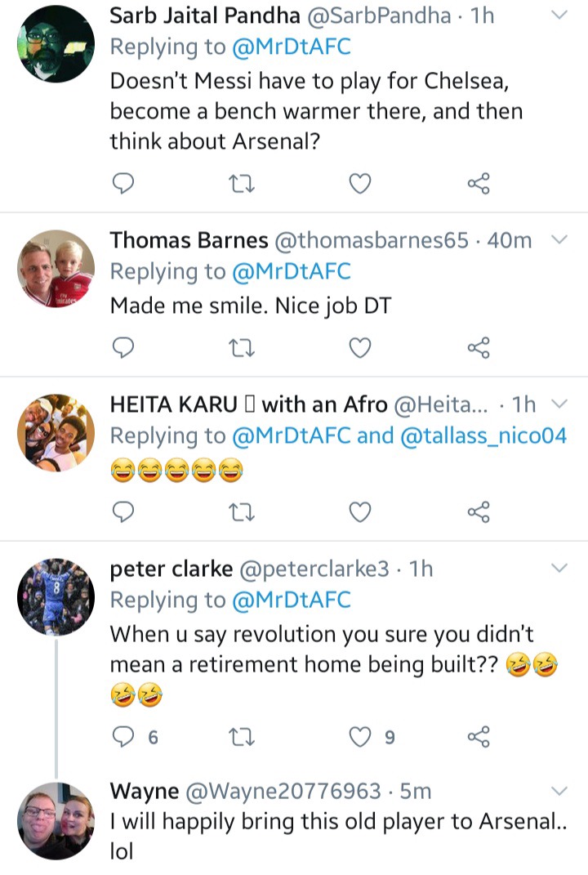This screenshot has width=588, height=875.
Task: Reply to HEITA KARU's emoji tweet
Action: pyautogui.click(x=122, y=512)
